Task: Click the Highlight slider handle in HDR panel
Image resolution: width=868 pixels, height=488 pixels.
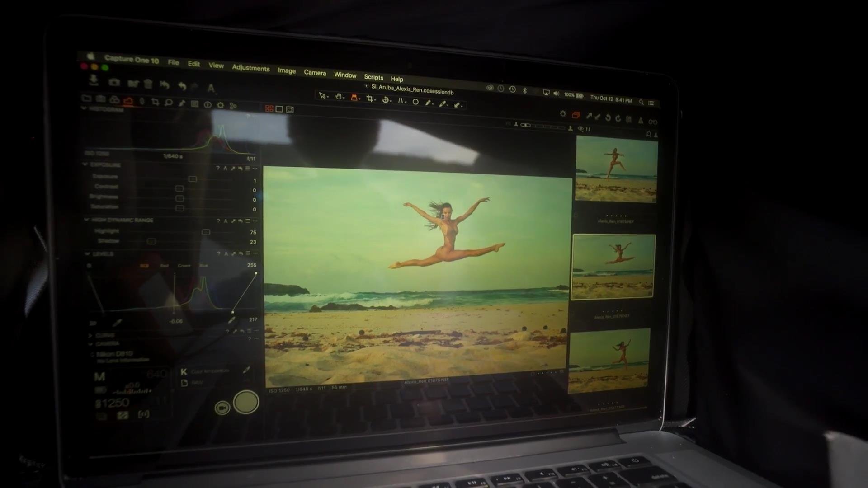Action: click(x=206, y=232)
